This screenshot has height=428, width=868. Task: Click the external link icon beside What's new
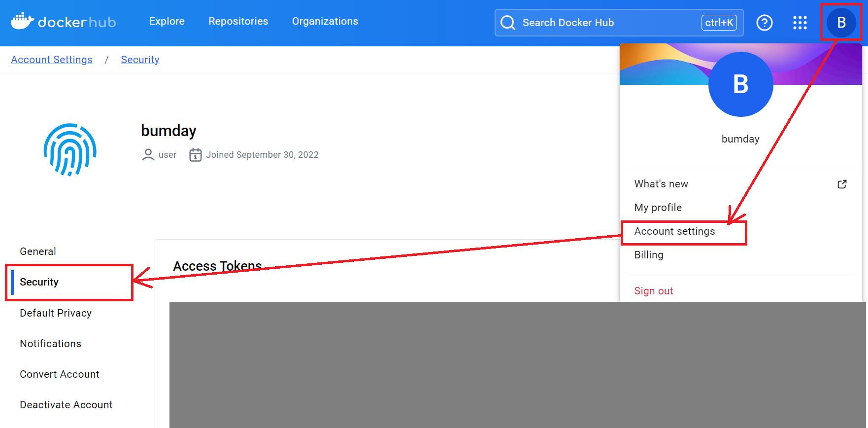842,184
